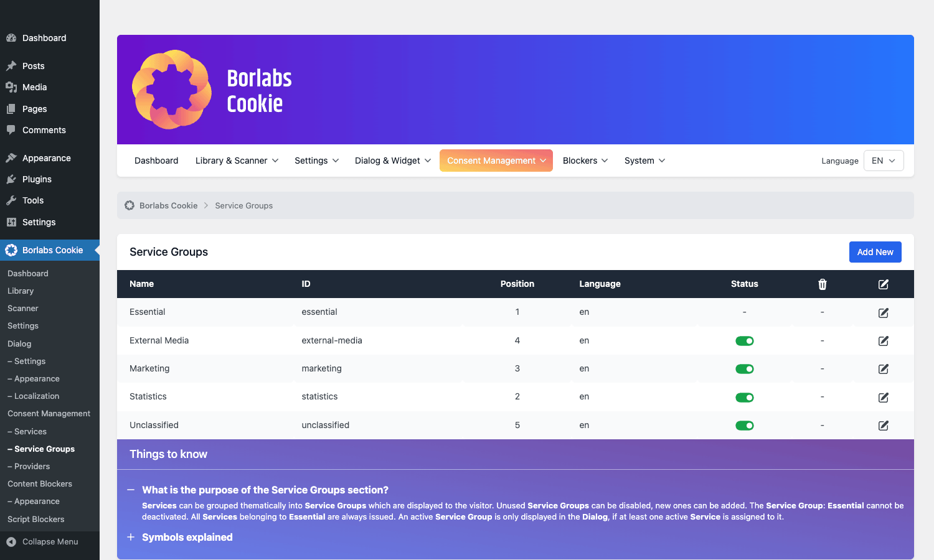Screen dimensions: 934x560
Task: Edit the Marketing service group
Action: click(884, 369)
